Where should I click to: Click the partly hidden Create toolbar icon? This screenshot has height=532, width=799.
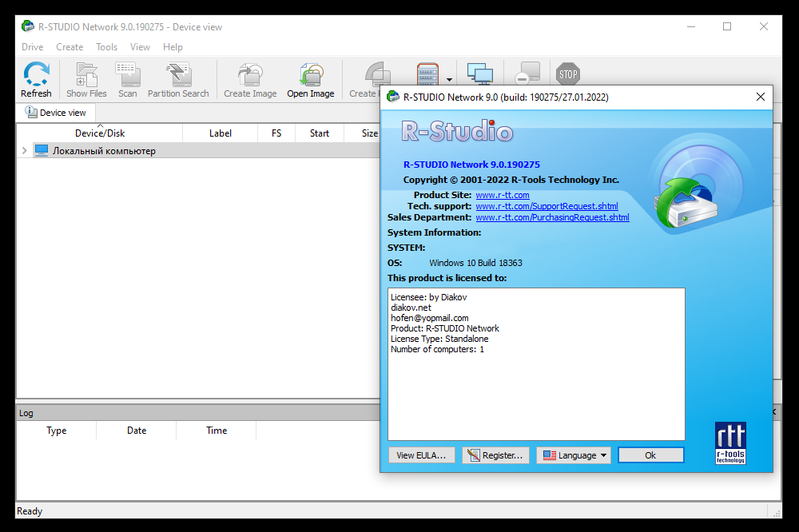coord(364,80)
